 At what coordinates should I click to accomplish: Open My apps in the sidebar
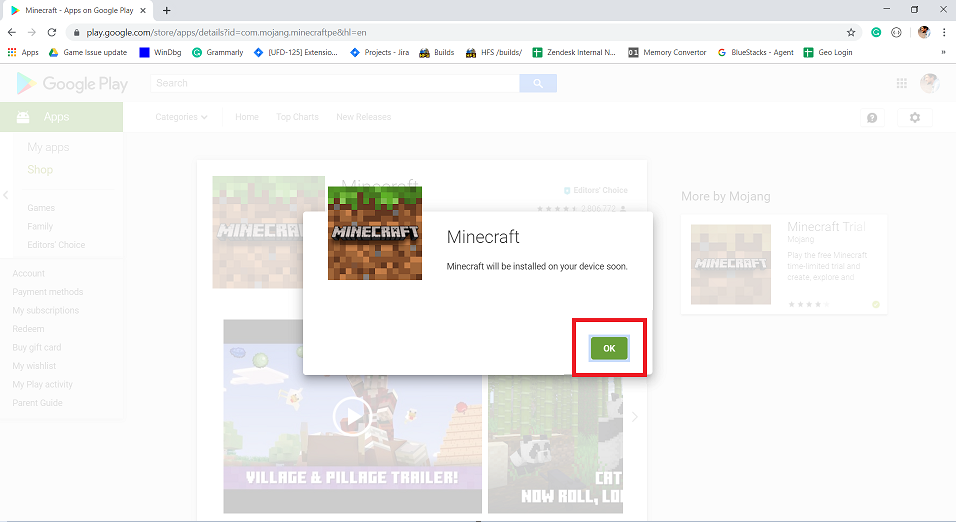48,148
